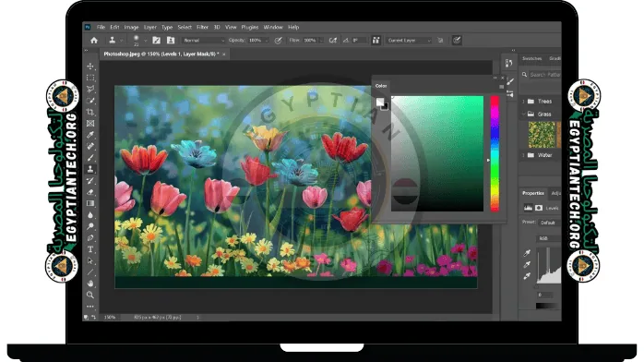Image resolution: width=644 pixels, height=362 pixels.
Task: Click white point eyedropper in Properties
Action: tap(527, 276)
